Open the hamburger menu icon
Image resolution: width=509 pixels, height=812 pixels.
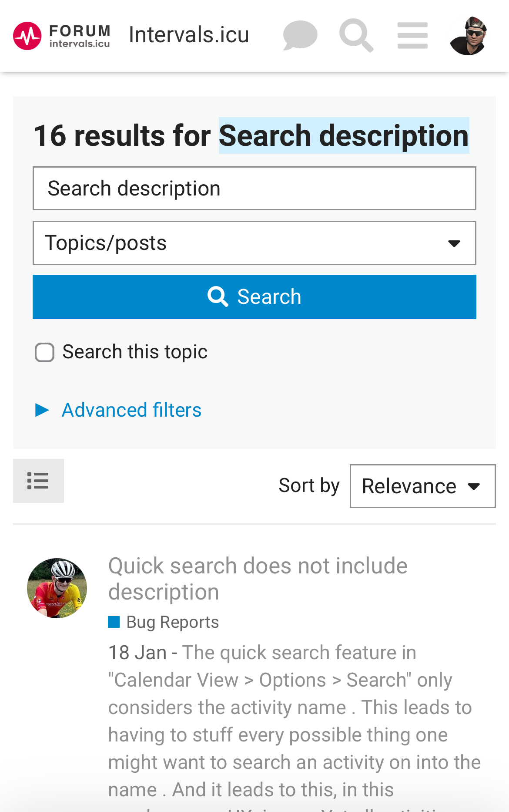tap(412, 35)
